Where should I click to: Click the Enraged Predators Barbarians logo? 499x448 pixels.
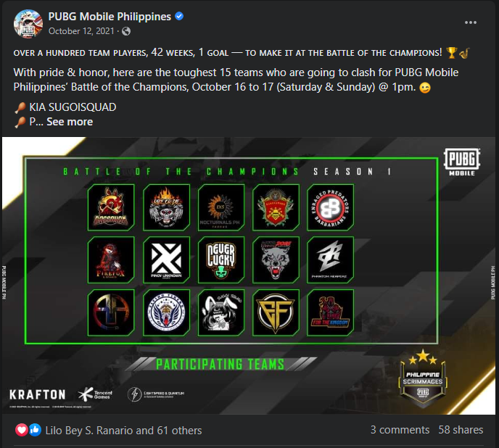330,207
